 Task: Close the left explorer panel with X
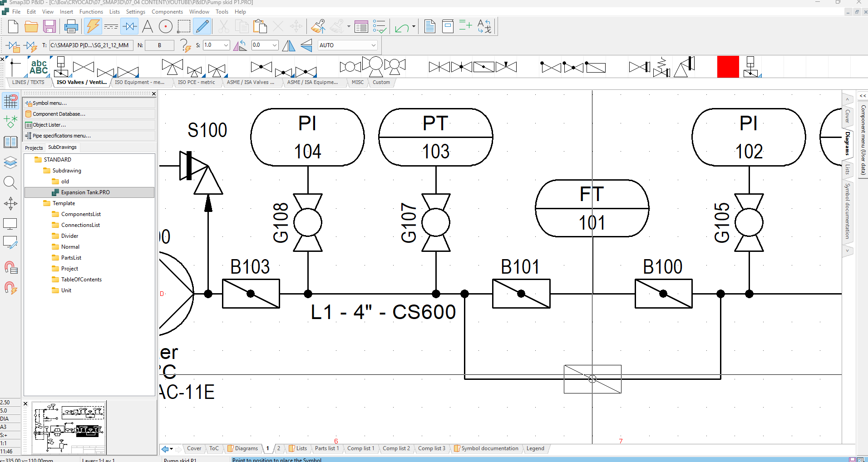click(153, 94)
